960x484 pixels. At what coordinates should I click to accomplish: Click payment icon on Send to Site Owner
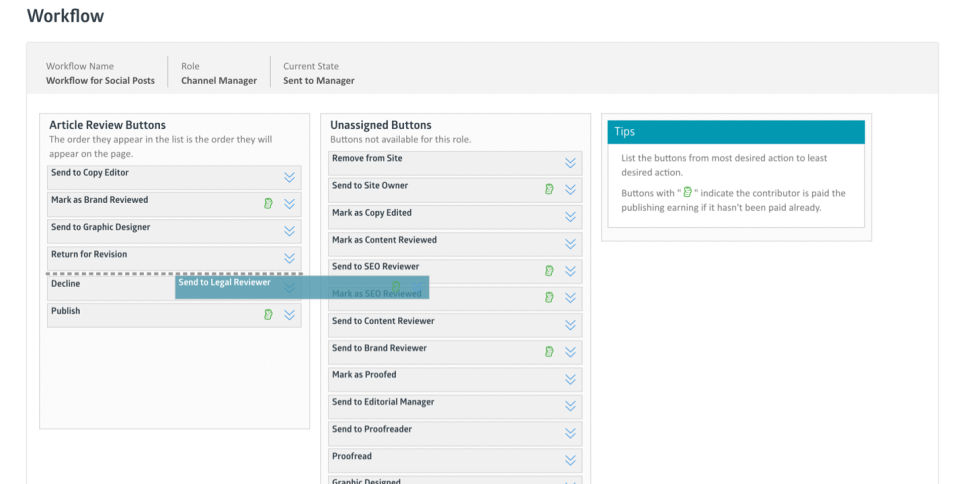tap(549, 189)
